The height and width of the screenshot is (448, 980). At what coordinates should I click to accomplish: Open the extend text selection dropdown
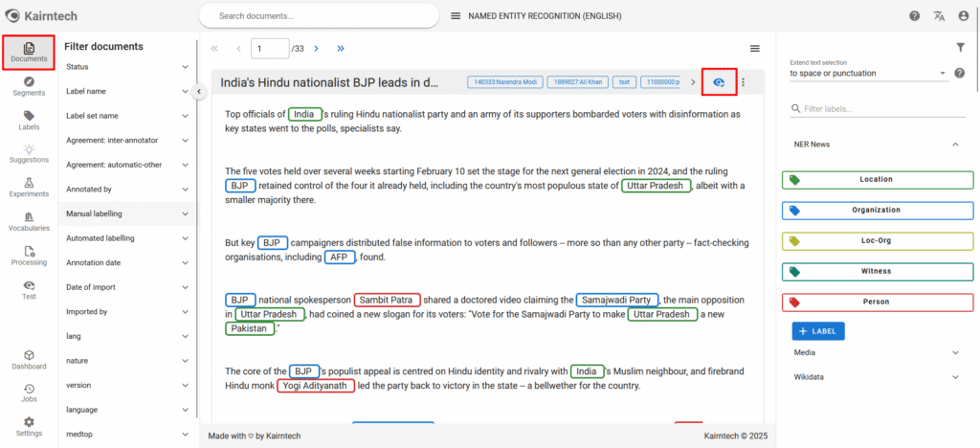[x=943, y=73]
